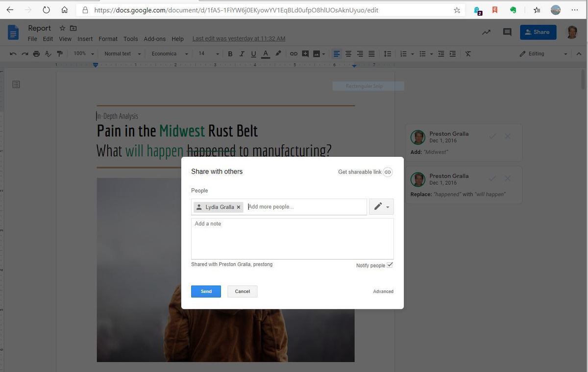Show the document outline icon
This screenshot has height=372, width=588.
coord(16,85)
